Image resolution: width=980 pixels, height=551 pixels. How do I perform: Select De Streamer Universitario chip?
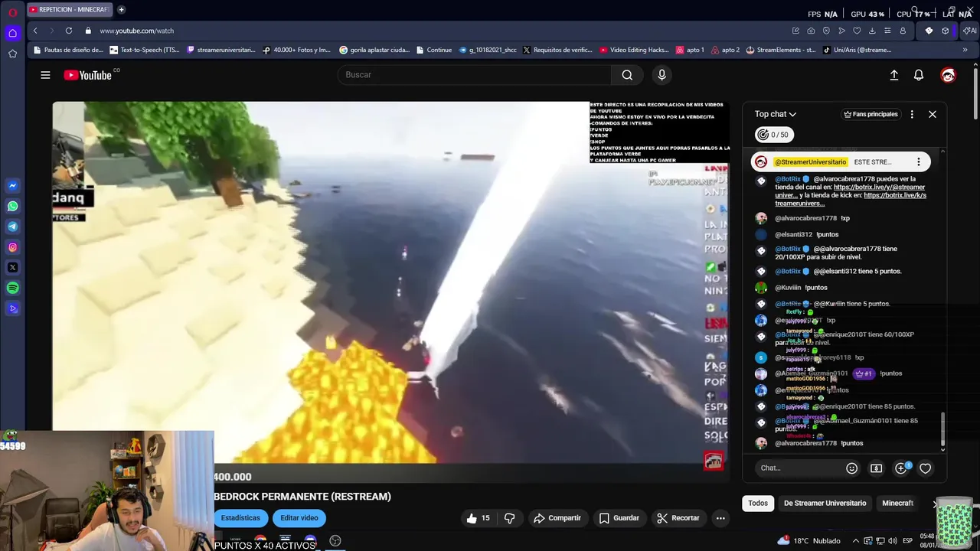pos(825,503)
